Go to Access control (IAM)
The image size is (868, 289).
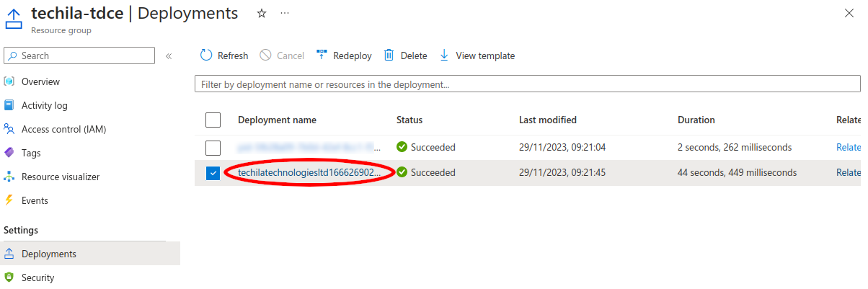pos(63,129)
